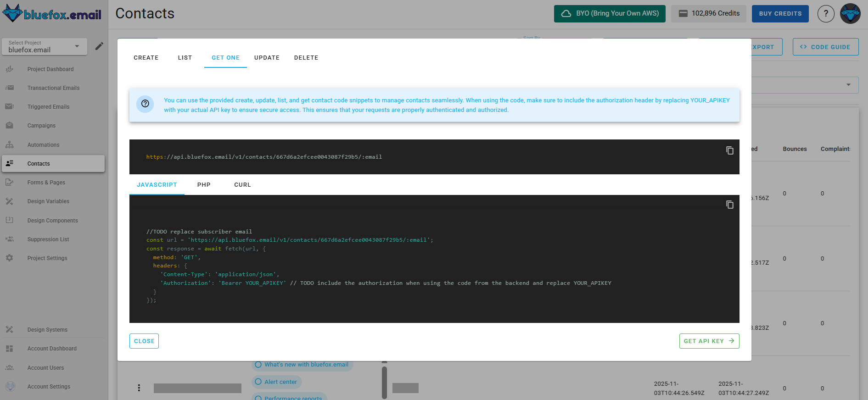Select the JAVASCRIPT code tab
The height and width of the screenshot is (400, 868).
157,185
